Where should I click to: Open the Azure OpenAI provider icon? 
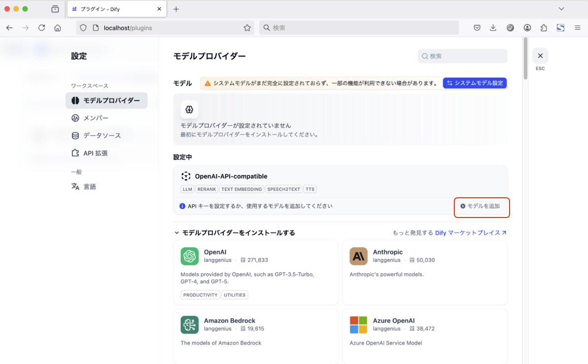pyautogui.click(x=359, y=325)
